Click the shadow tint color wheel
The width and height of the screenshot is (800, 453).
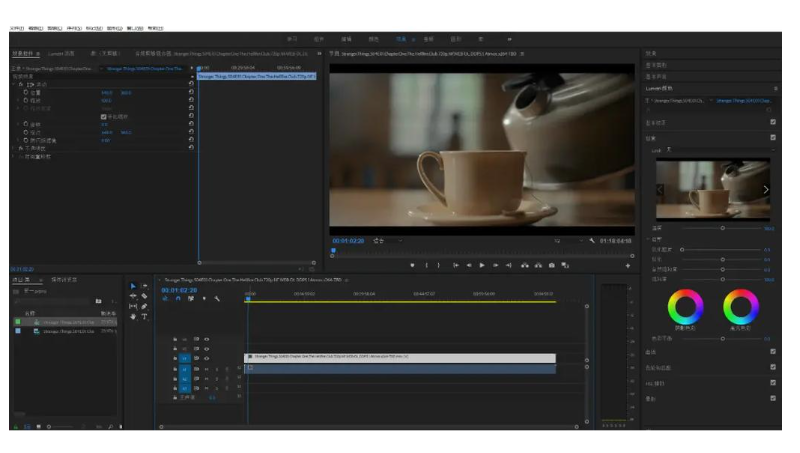point(685,307)
